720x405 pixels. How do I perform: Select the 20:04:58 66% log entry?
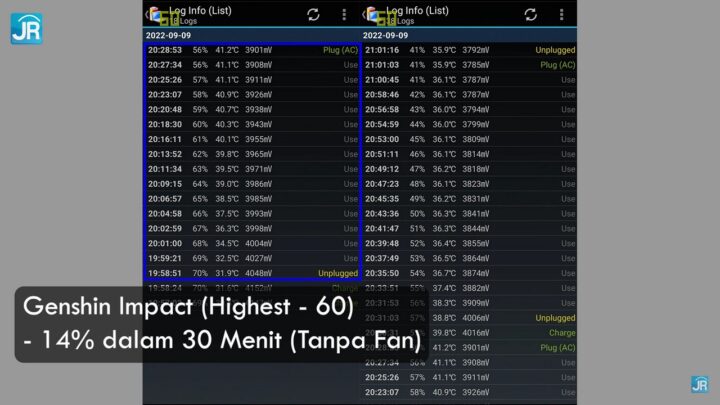pos(253,214)
